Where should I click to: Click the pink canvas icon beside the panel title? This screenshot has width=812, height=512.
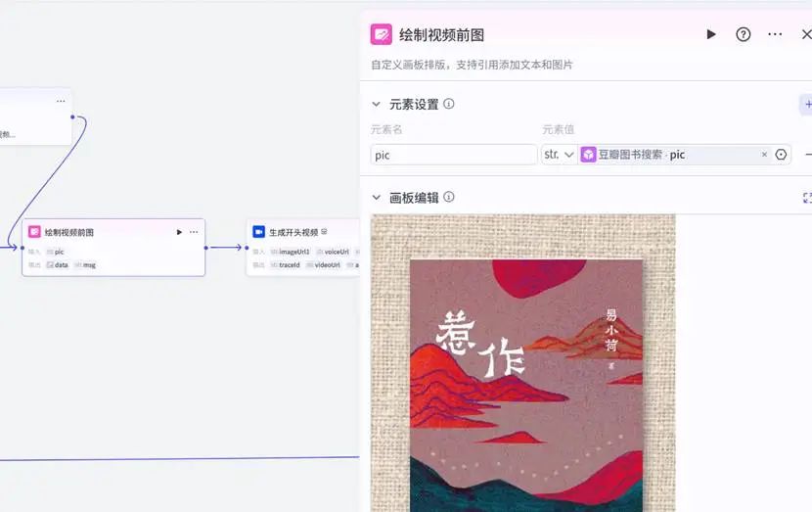(382, 34)
